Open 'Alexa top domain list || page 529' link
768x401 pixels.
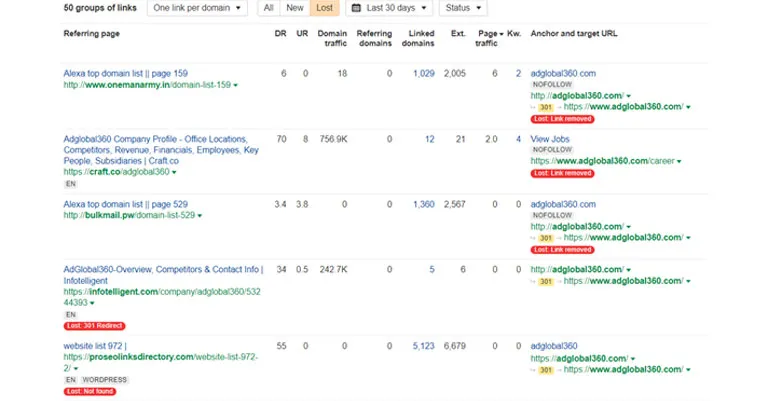point(125,204)
